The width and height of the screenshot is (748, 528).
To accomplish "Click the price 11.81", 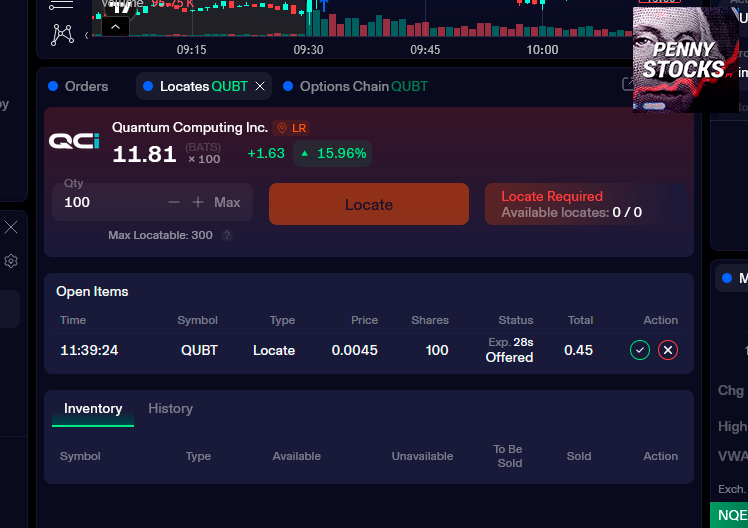I will 144,154.
